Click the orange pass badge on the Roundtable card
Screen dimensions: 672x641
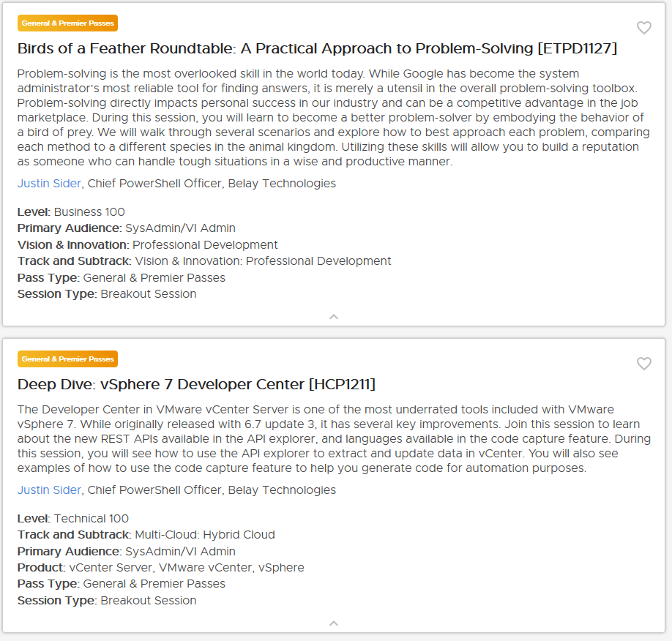pyautogui.click(x=67, y=23)
